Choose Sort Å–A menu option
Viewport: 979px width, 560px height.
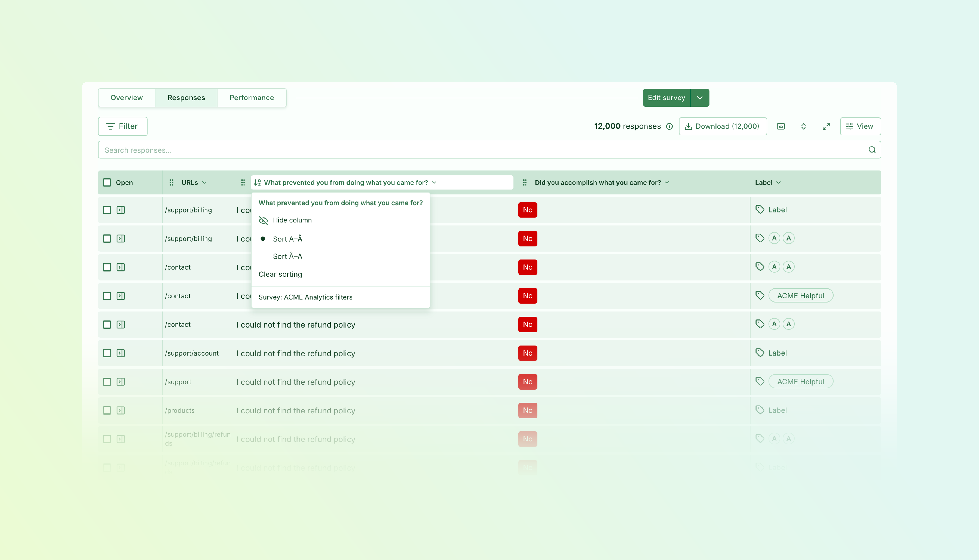(x=287, y=256)
